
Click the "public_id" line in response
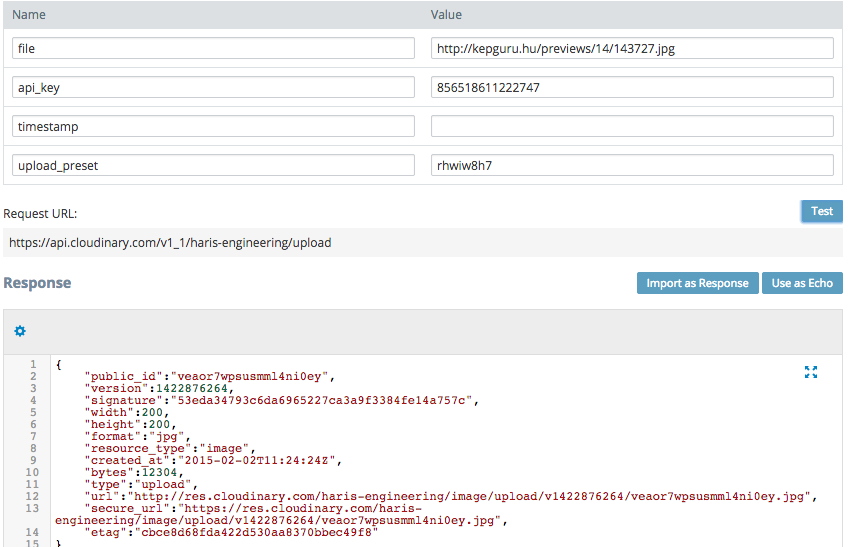click(209, 376)
